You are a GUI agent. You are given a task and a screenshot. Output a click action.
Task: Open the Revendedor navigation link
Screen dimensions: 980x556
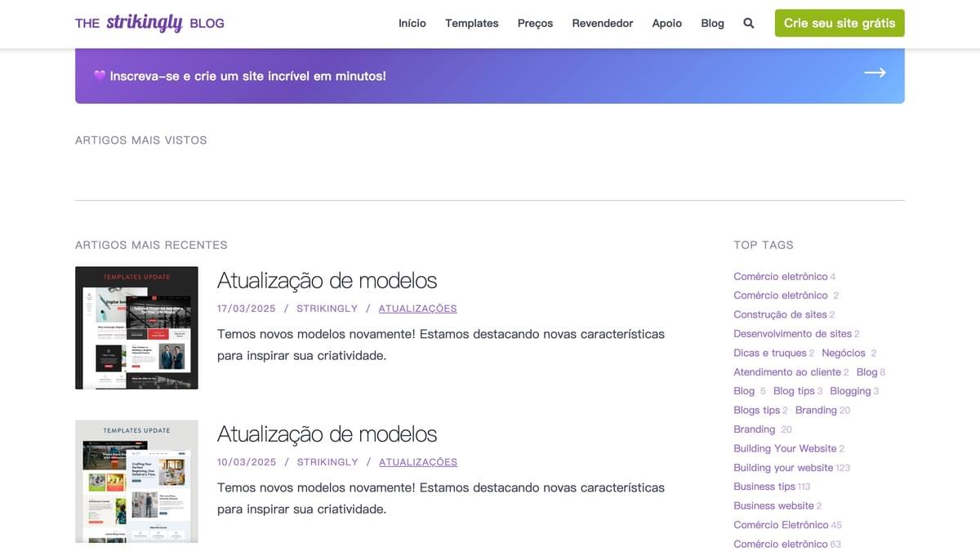(x=602, y=23)
